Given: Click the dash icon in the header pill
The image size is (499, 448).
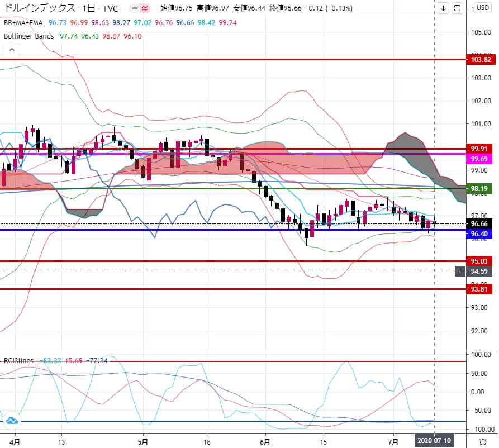Looking at the screenshot, I should [135, 8].
